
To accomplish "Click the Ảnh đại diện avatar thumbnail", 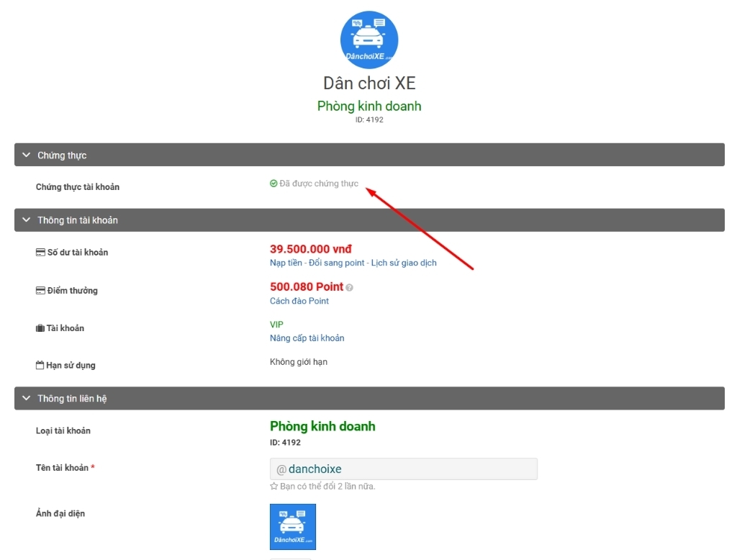I will (x=293, y=527).
